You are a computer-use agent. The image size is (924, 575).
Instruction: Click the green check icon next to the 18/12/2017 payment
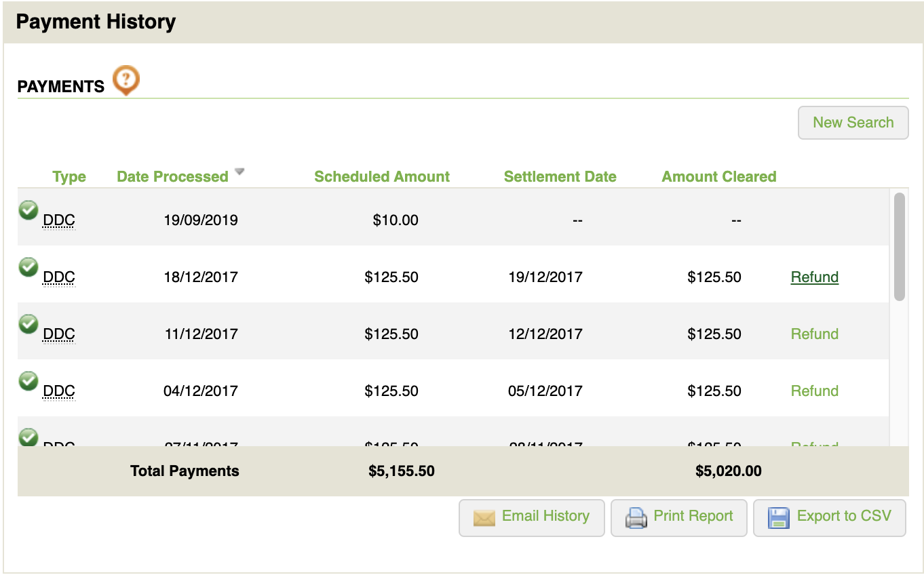point(28,267)
